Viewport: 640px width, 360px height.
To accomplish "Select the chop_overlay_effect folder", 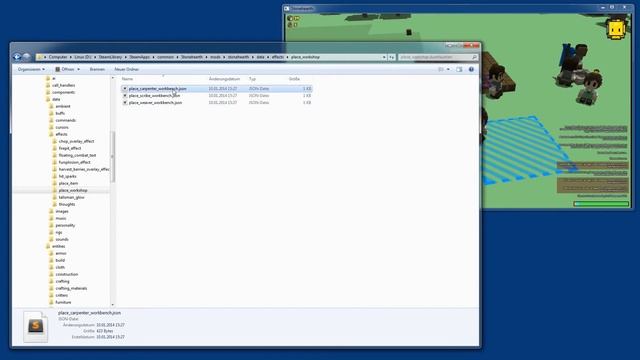I will click(76, 141).
